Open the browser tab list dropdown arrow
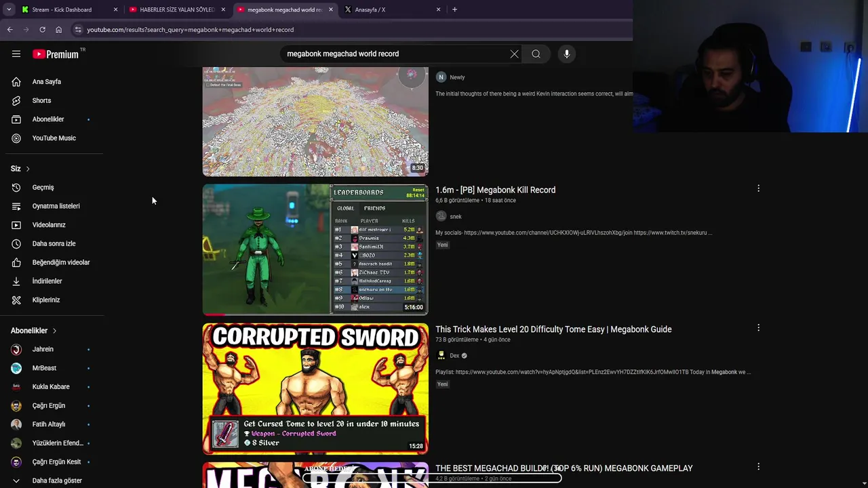Screen dimensions: 868x488 coord(8,9)
